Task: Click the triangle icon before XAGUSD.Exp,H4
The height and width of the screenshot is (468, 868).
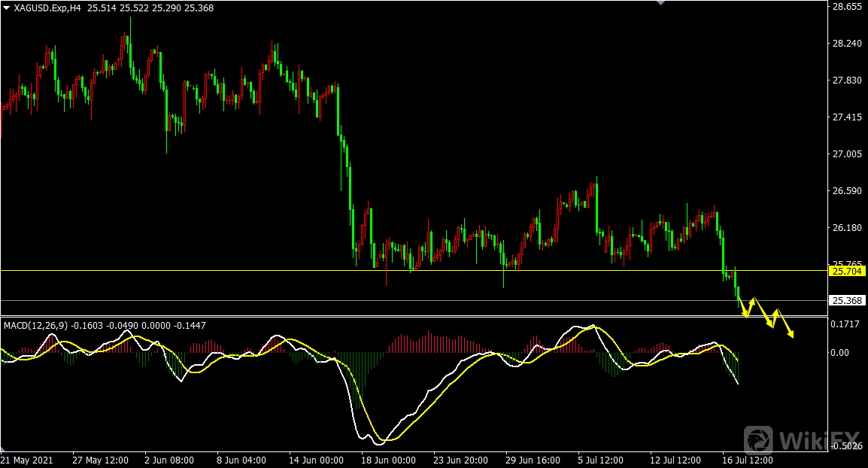Action: click(7, 8)
